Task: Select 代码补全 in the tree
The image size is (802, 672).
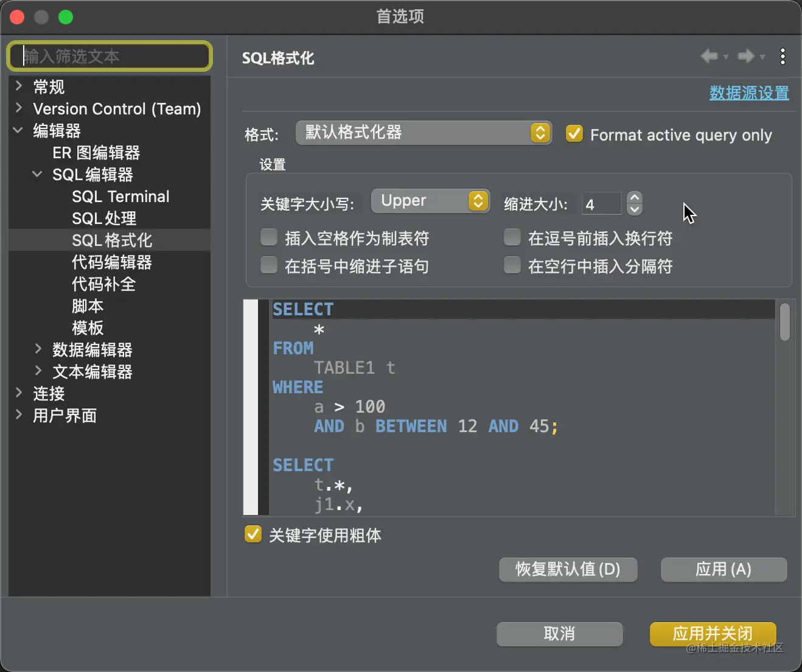Action: [x=103, y=284]
